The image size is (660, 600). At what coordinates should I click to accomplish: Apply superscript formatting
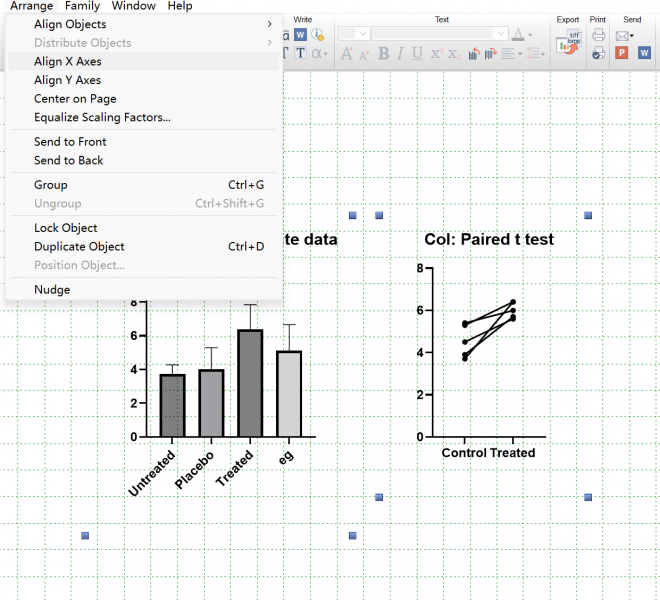pos(436,53)
